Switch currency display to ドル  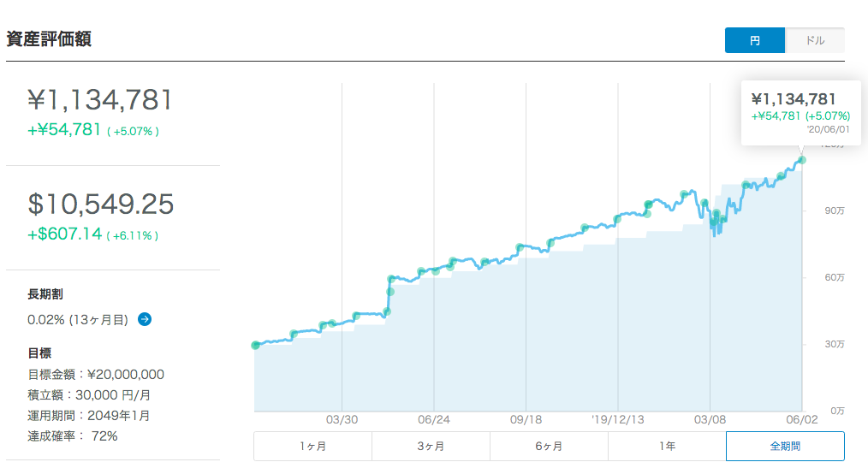815,40
